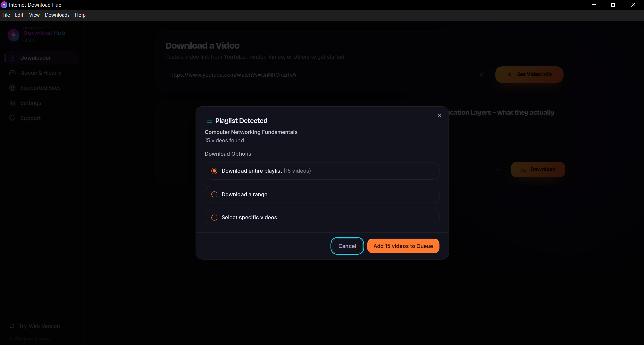Select Download entire playlist option

[322, 171]
